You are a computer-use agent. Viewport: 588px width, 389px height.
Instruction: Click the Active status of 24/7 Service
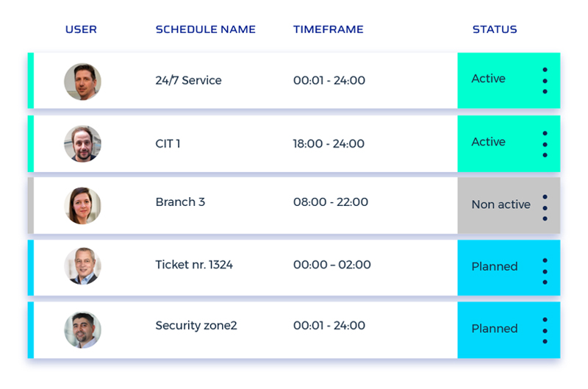coord(489,79)
